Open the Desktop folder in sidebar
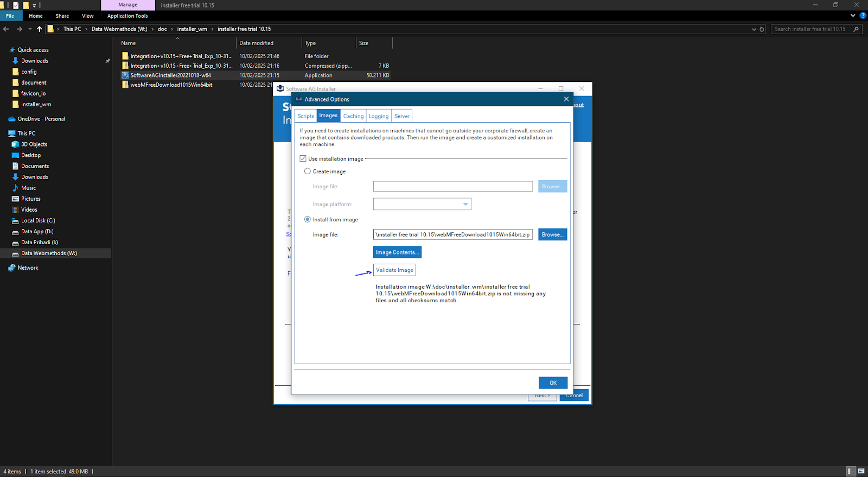The width and height of the screenshot is (868, 477). tap(31, 155)
